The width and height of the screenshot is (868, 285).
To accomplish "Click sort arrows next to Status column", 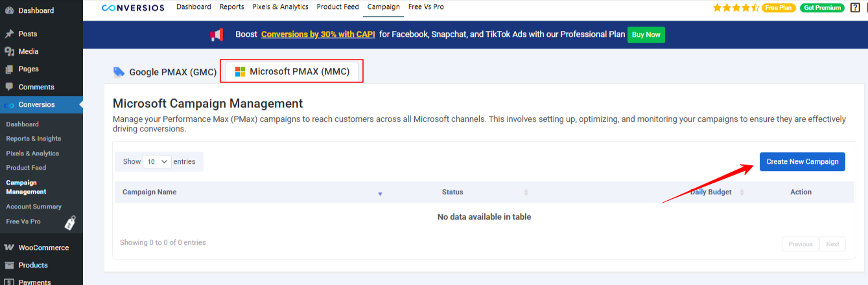I will tap(526, 192).
